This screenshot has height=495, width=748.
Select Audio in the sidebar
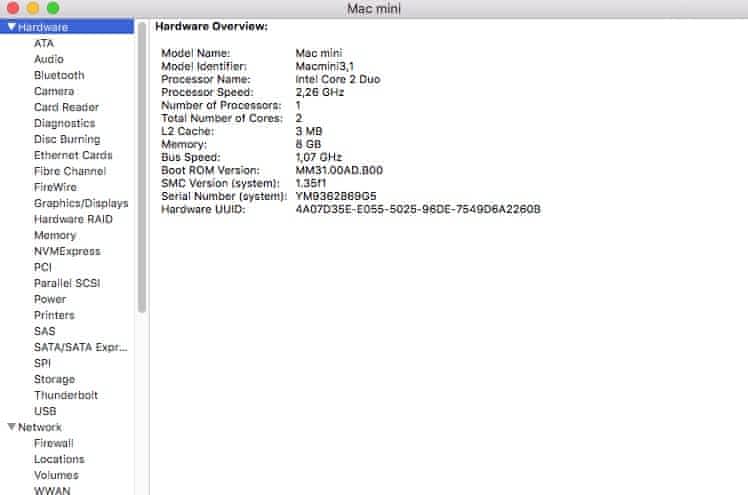pos(49,59)
